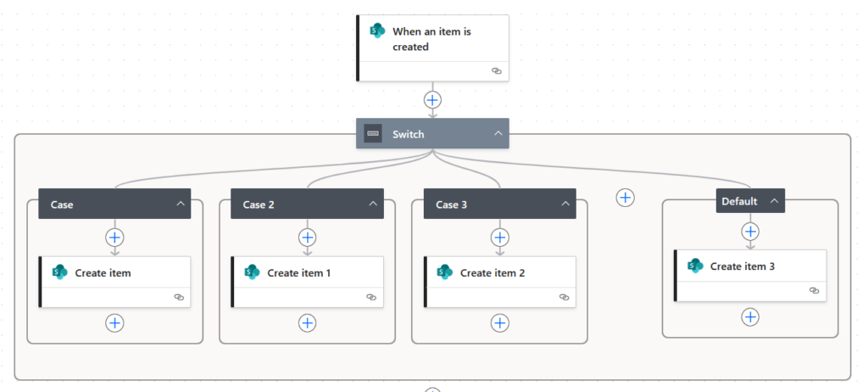This screenshot has width=868, height=392.
Task: Collapse the Switch action
Action: 498,133
